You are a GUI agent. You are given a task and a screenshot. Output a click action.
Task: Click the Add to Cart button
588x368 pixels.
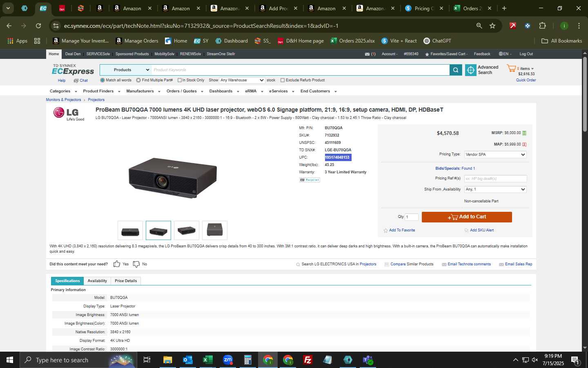point(467,217)
